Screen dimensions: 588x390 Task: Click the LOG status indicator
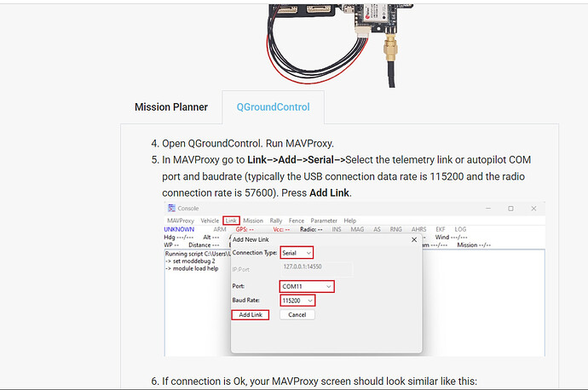coord(460,229)
